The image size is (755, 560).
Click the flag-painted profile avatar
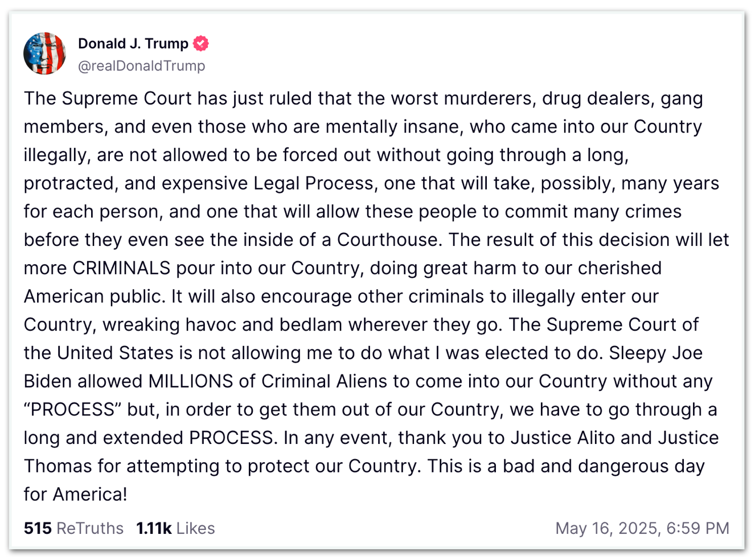[x=44, y=54]
